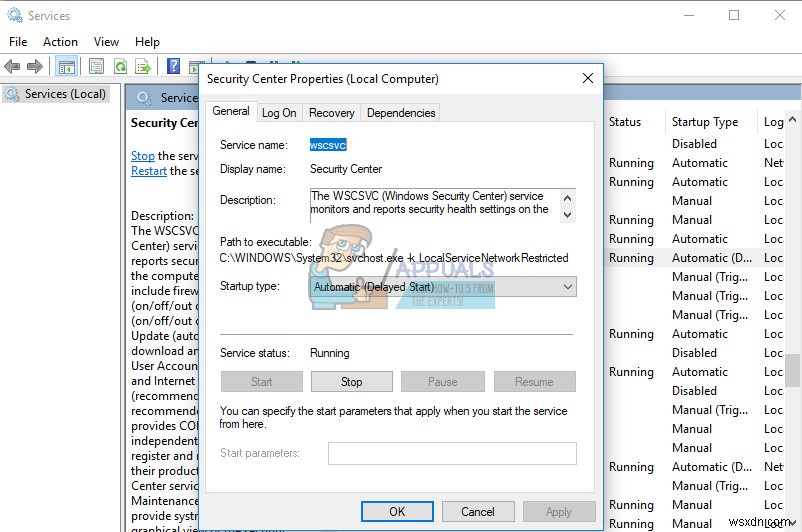Click the services list scrollbar up arrow
The image size is (802, 532).
pyautogui.click(x=792, y=120)
